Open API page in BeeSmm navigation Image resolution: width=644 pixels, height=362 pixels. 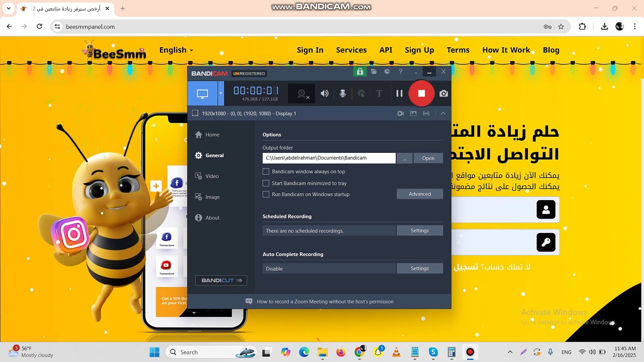(x=386, y=50)
